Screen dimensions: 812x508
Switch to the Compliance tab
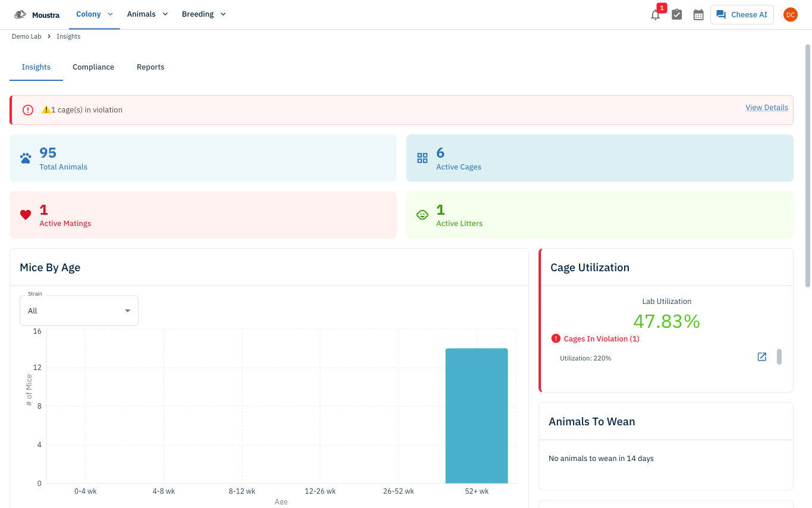pos(93,67)
